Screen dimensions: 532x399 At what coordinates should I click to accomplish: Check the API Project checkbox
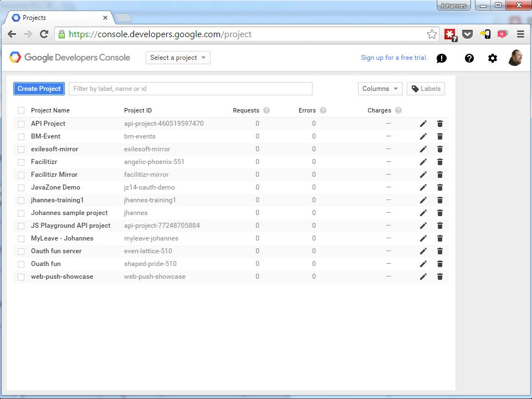coord(21,124)
